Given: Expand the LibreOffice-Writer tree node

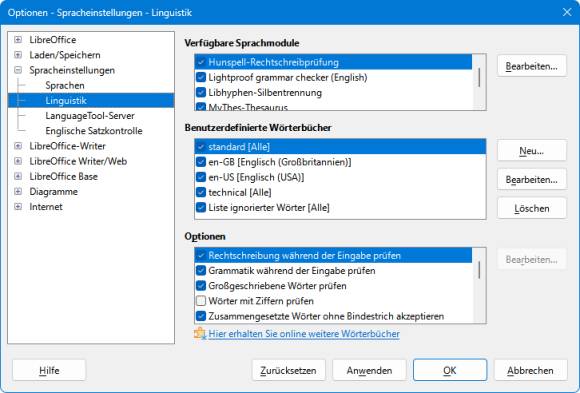Looking at the screenshot, I should click(x=18, y=146).
